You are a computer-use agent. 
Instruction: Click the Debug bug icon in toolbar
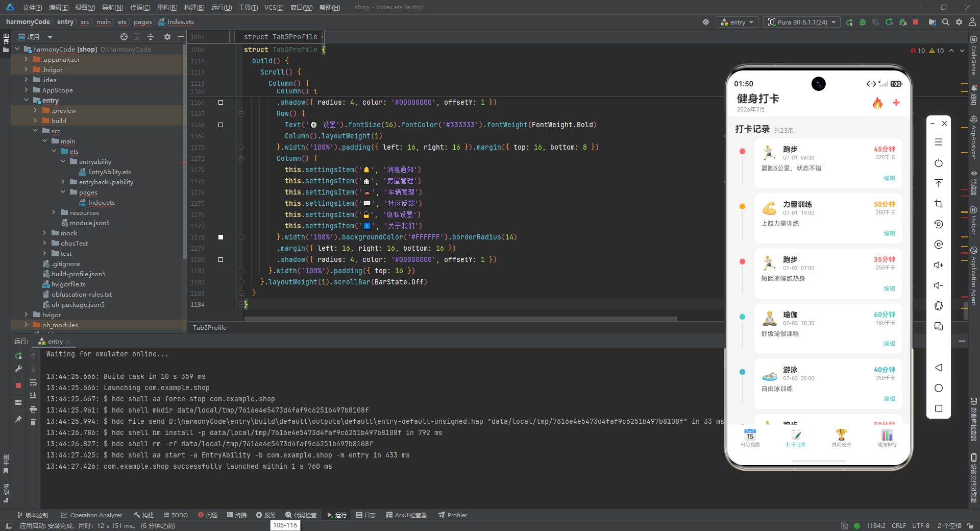863,22
